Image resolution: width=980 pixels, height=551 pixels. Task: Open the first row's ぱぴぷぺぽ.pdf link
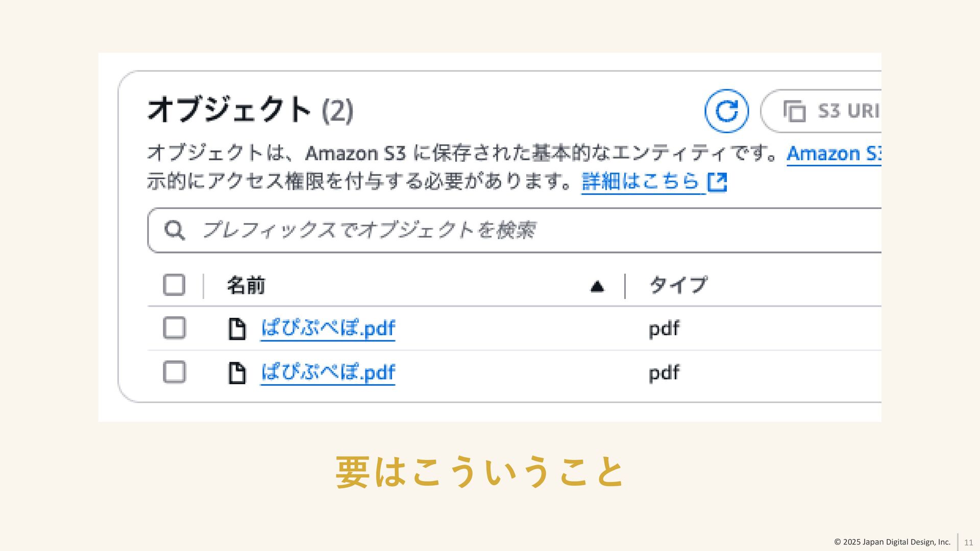(328, 328)
